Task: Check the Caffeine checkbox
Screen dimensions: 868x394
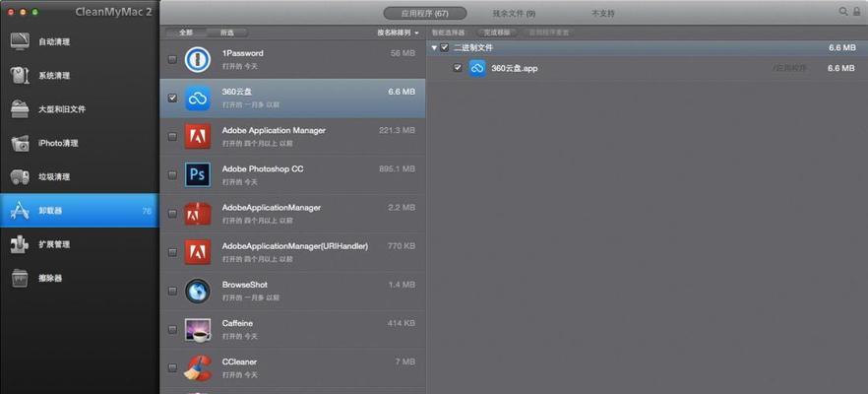Action: (173, 329)
